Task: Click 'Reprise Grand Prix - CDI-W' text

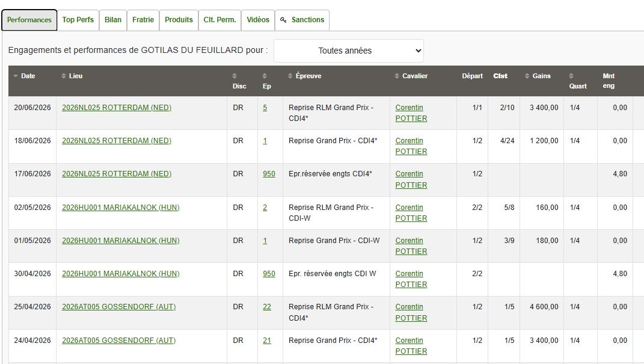Action: pos(334,240)
